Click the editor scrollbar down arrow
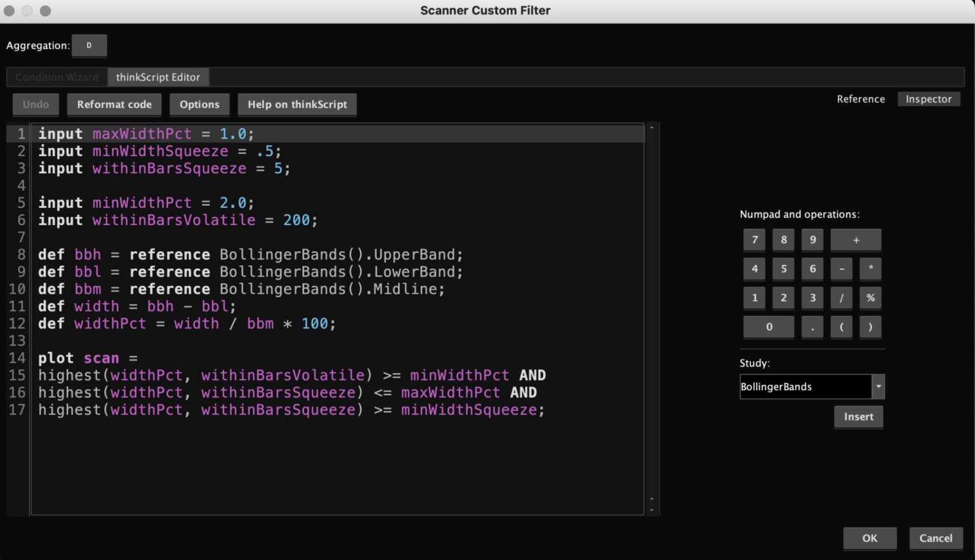The width and height of the screenshot is (975, 560). 651,510
